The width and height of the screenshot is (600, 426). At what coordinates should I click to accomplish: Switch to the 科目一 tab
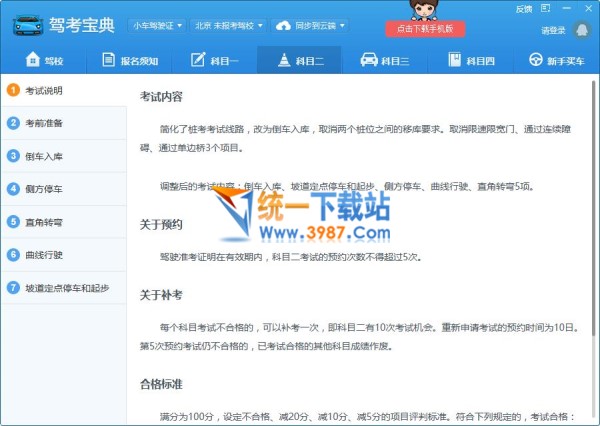(214, 60)
